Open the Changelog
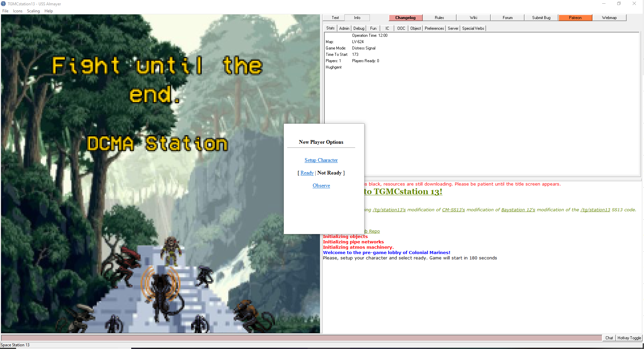The image size is (644, 349). (x=405, y=18)
